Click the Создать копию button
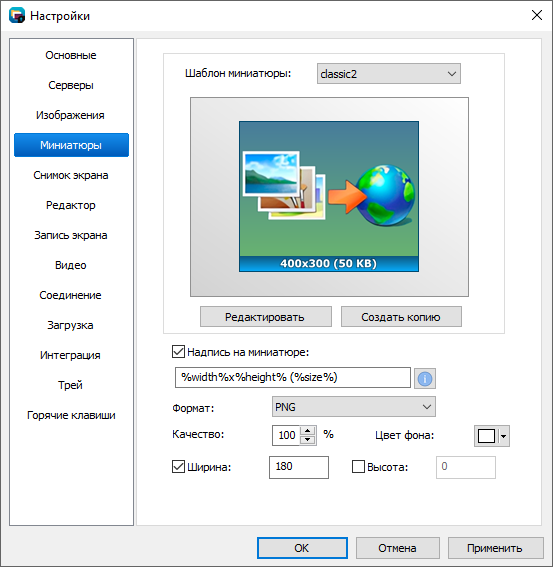Image resolution: width=553 pixels, height=567 pixels. (401, 317)
